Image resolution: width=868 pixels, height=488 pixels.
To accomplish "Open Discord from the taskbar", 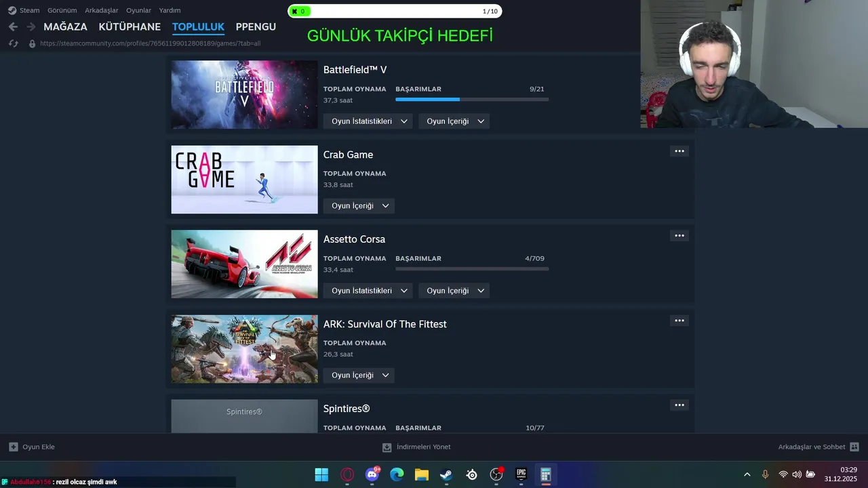I will coord(372,474).
